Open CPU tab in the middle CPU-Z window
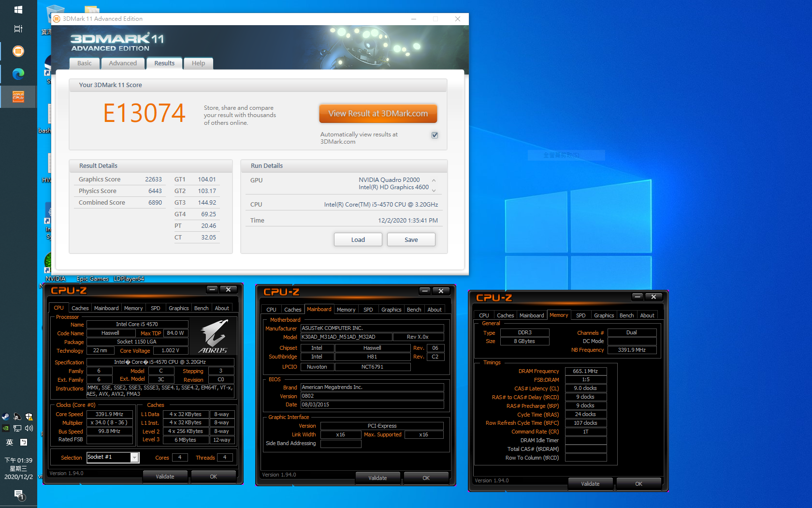Viewport: 812px width, 508px height. [271, 310]
